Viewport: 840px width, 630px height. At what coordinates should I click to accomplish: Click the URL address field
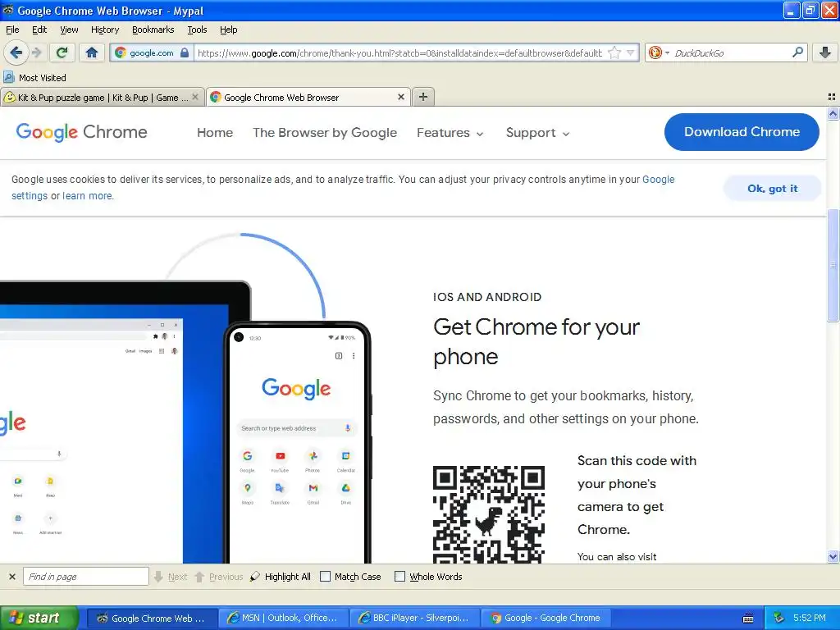tap(399, 53)
